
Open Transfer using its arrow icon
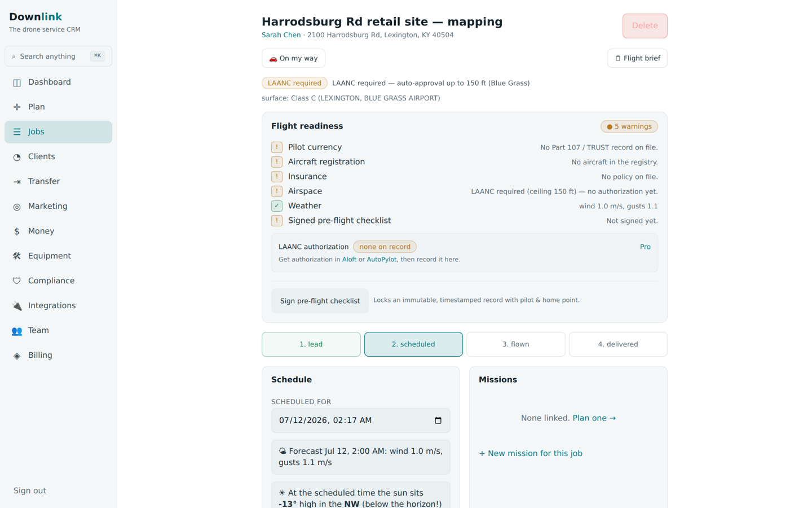click(x=17, y=182)
